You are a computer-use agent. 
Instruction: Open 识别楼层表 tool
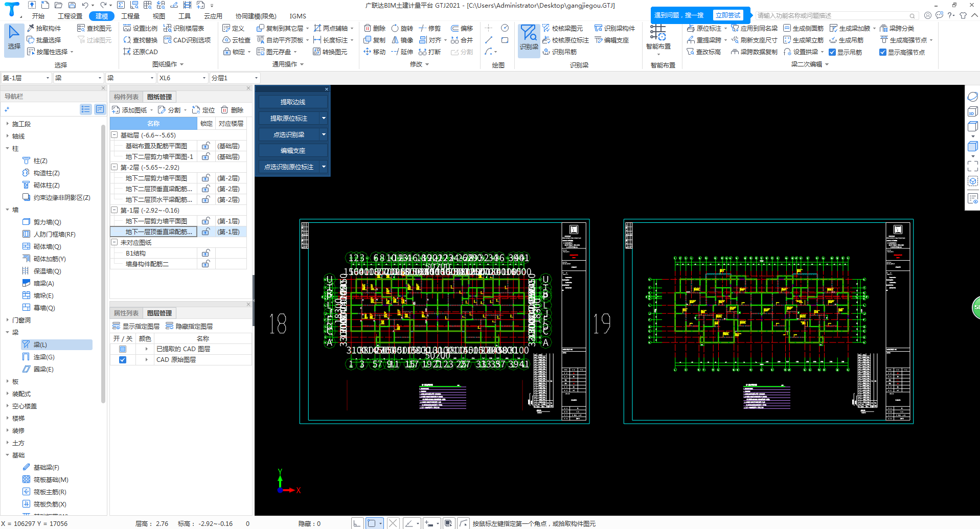[x=184, y=28]
